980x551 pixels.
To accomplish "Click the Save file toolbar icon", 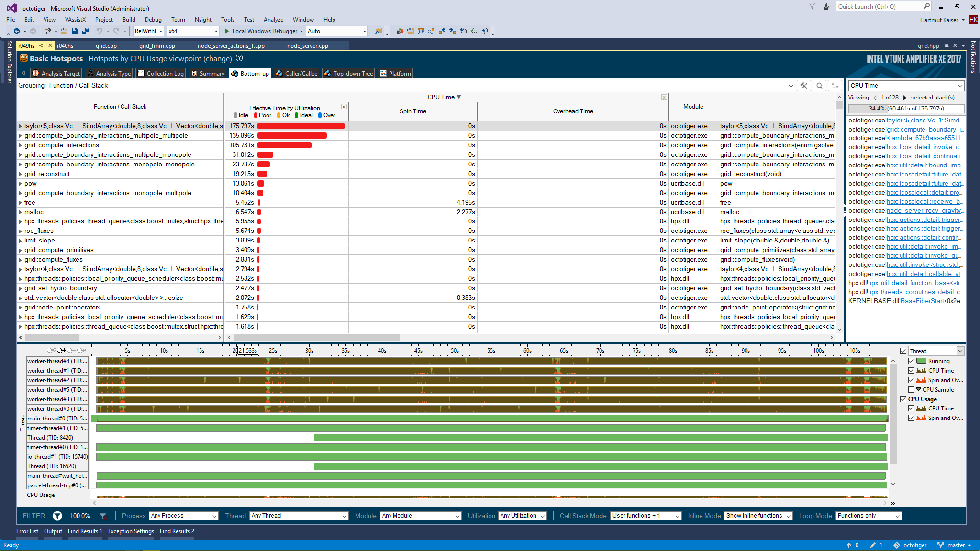I will tap(75, 31).
